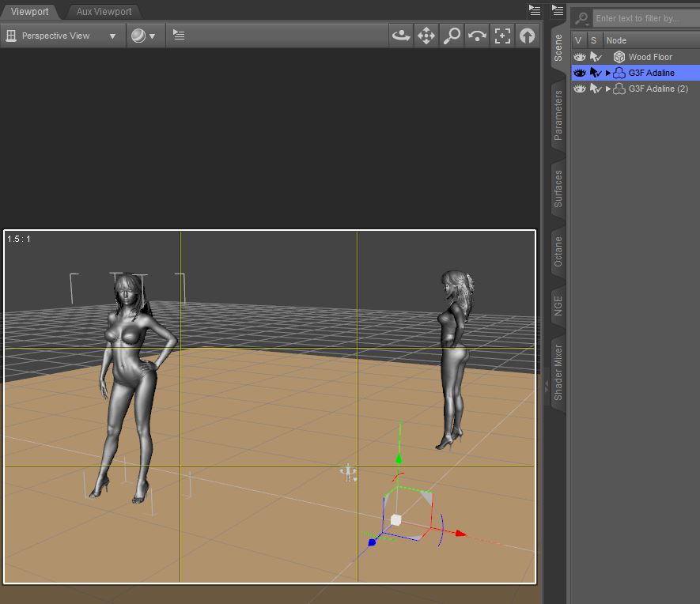Expand the G3F Adaline (2) tree node

(x=608, y=89)
